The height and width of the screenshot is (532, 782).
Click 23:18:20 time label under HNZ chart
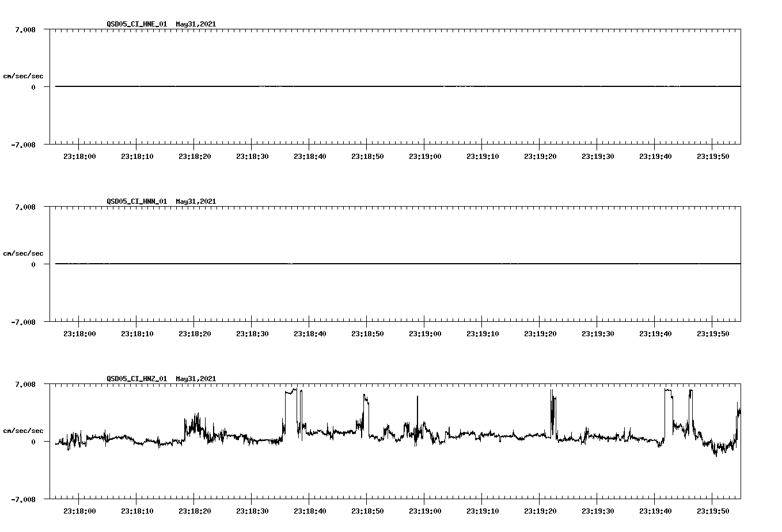click(x=195, y=511)
